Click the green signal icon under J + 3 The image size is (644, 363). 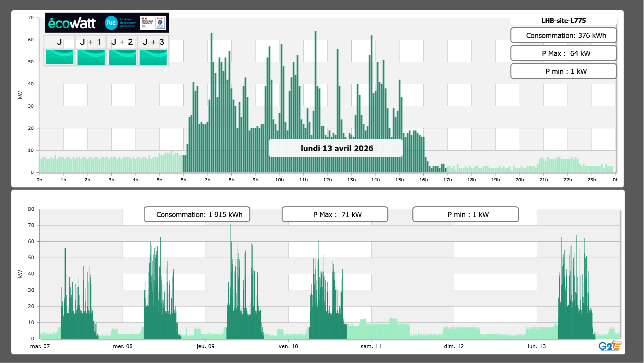[153, 57]
